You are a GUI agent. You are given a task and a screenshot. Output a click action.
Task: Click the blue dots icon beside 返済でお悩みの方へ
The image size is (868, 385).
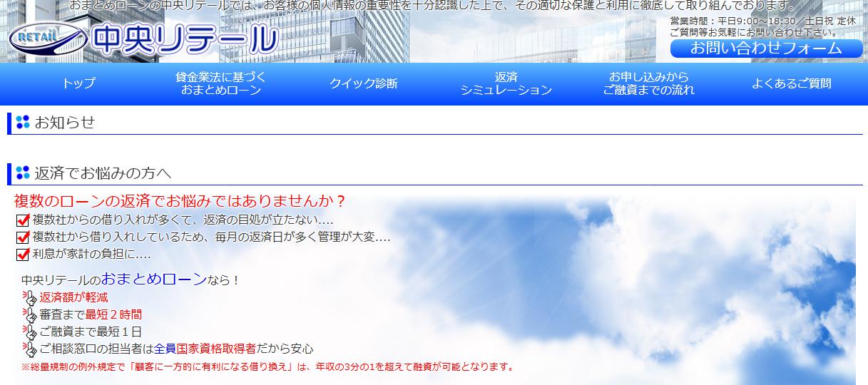coord(23,173)
